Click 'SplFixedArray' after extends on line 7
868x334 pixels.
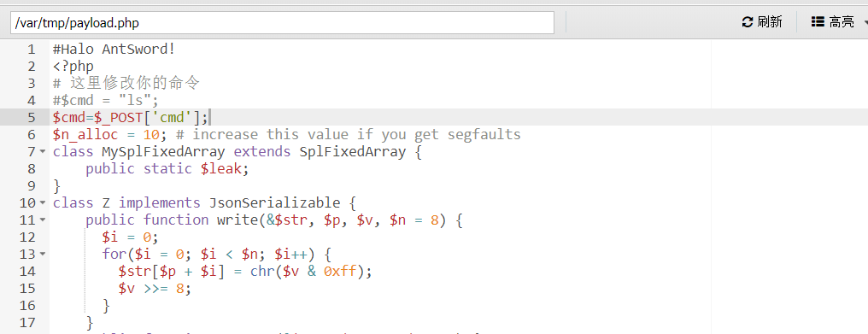point(352,152)
